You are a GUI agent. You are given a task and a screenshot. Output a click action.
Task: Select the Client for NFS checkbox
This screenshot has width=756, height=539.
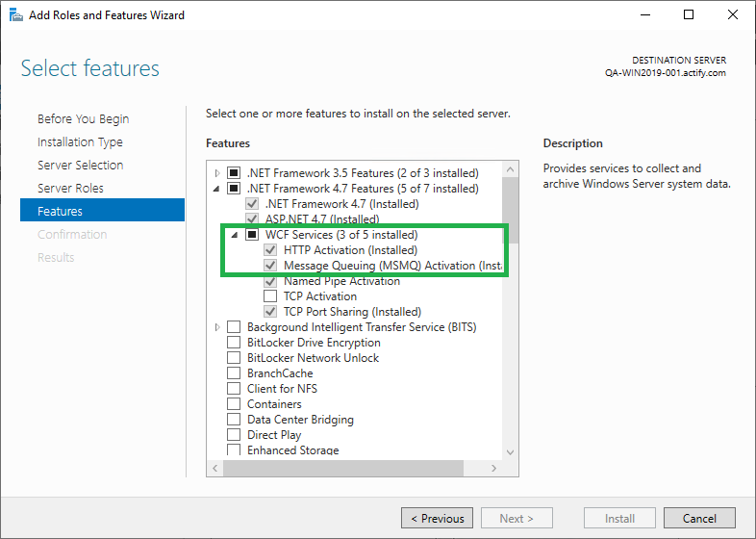pyautogui.click(x=234, y=389)
